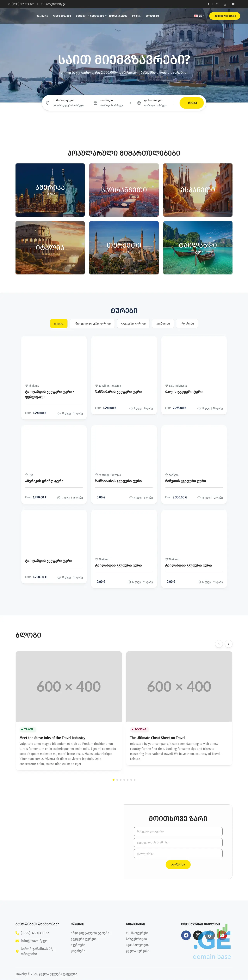Expand the სერვისები navigation dropdown
Viewport: 248px width, 980px height.
coord(98,16)
